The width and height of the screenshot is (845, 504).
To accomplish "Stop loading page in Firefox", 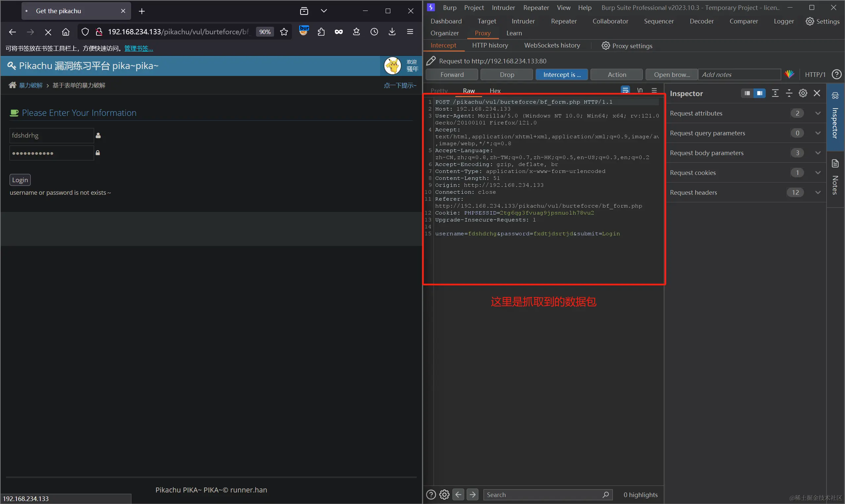I will tap(48, 32).
